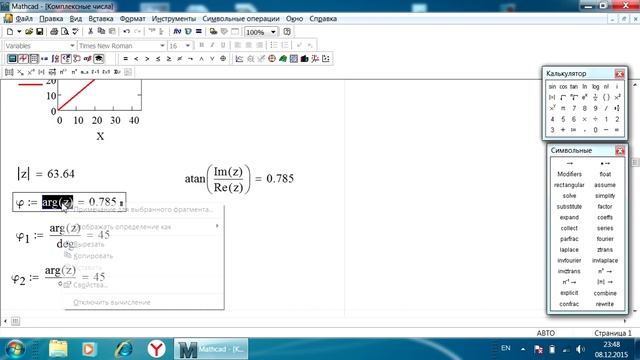Insert X-Y plot from graph toolbar
The height and width of the screenshot is (360, 640).
240,59
